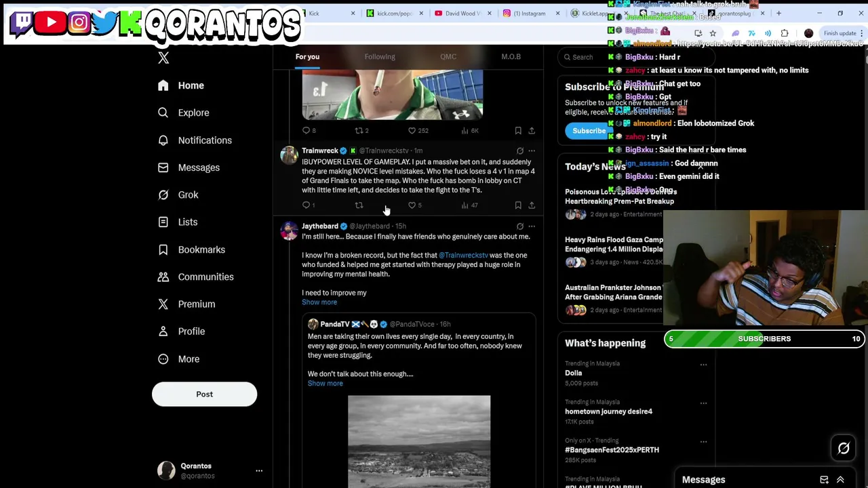Image resolution: width=868 pixels, height=488 pixels.
Task: Open options for BangsaenFest trend
Action: (703, 442)
